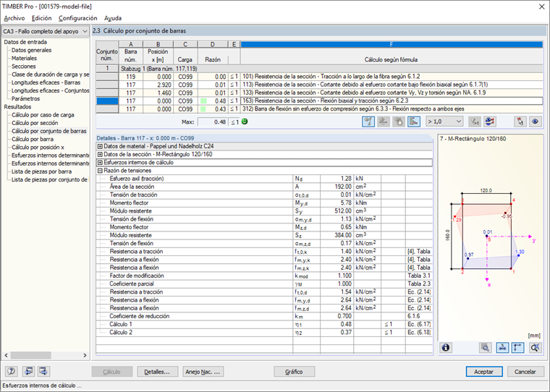
Task: Toggle the show dimensions icon under section preview
Action: coord(502,347)
